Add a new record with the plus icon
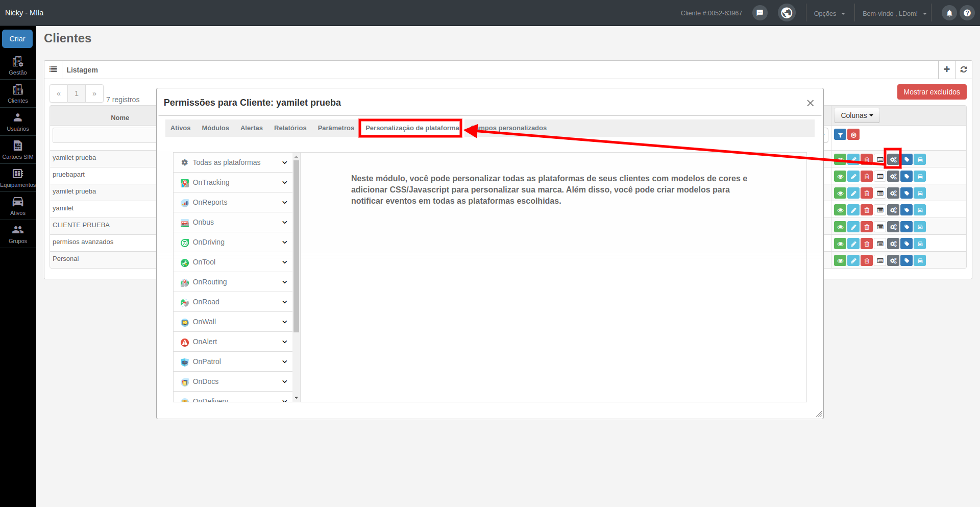 [946, 69]
